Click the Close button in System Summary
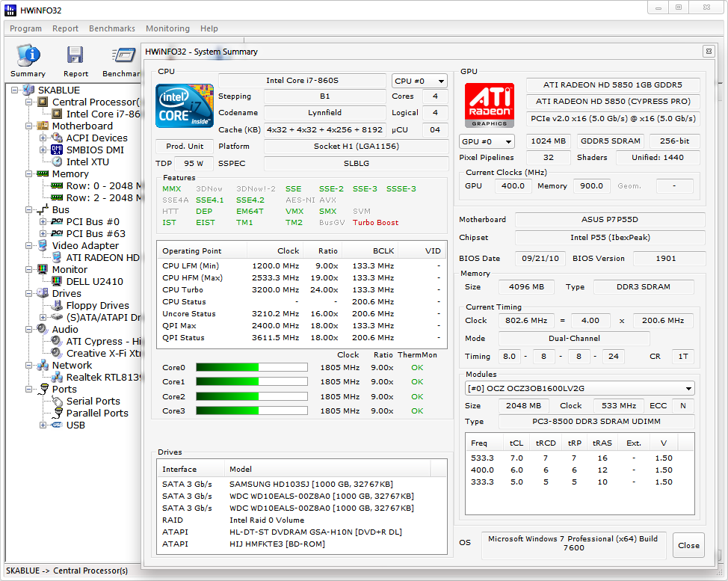This screenshot has width=728, height=581. [x=688, y=545]
